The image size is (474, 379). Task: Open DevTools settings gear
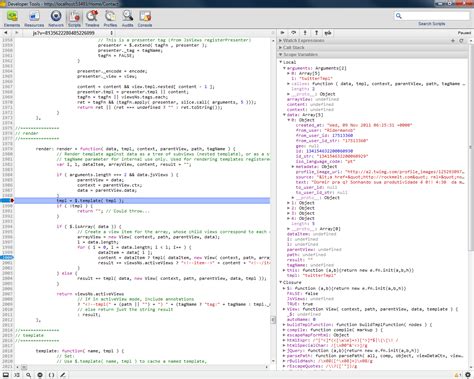468,375
